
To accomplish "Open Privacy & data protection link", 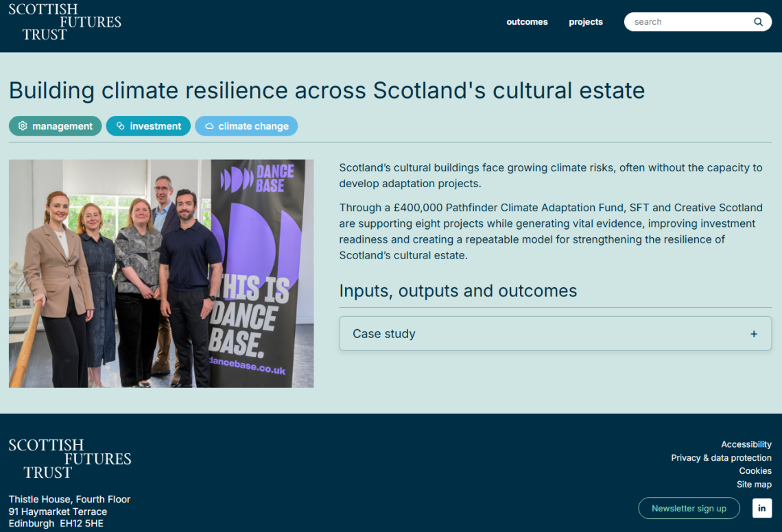I will pyautogui.click(x=721, y=458).
